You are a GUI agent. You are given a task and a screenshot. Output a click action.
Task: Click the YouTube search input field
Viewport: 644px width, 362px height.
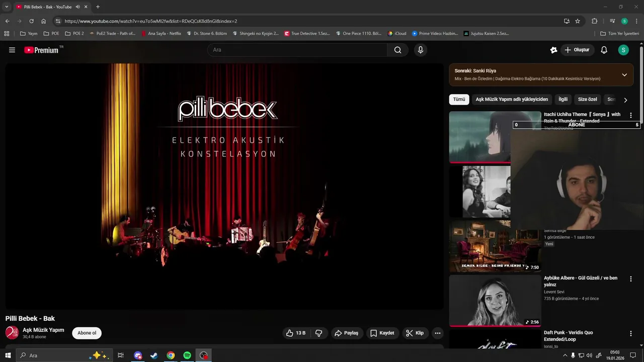(x=297, y=50)
